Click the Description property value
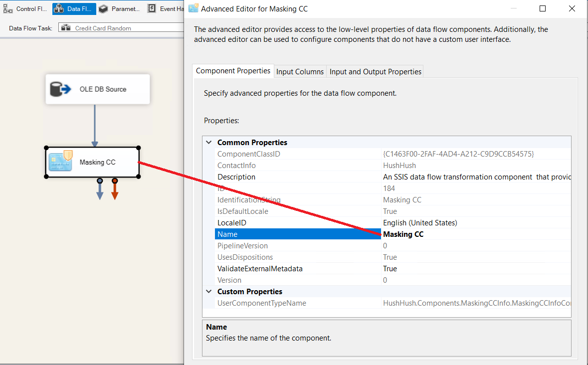 (474, 177)
